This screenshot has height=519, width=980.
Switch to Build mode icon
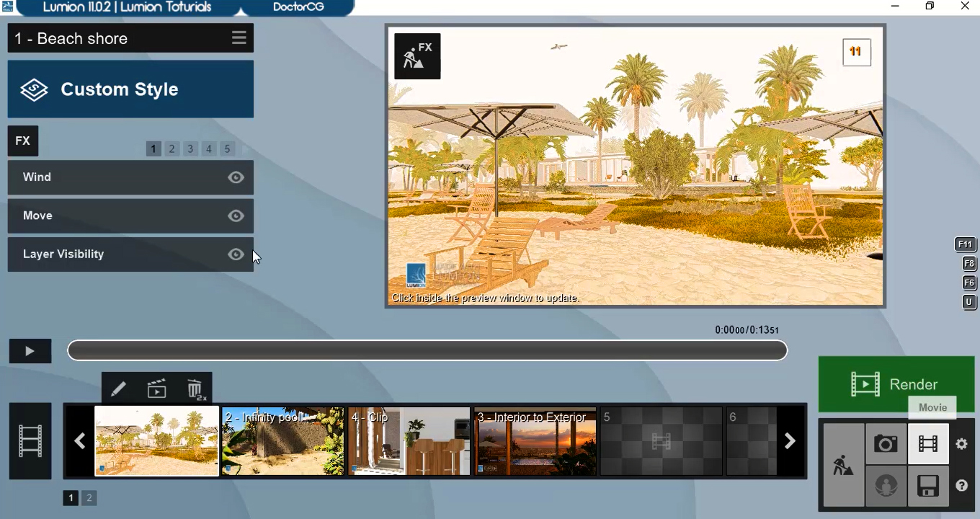[844, 465]
